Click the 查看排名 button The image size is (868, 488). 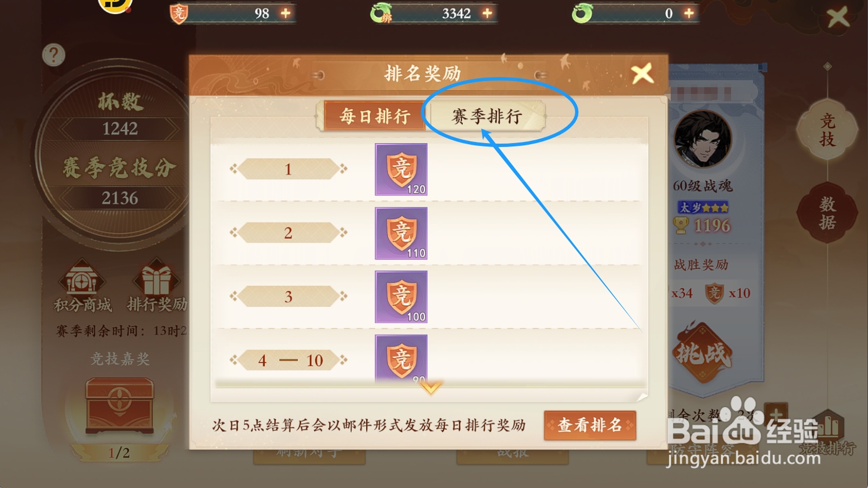[590, 425]
